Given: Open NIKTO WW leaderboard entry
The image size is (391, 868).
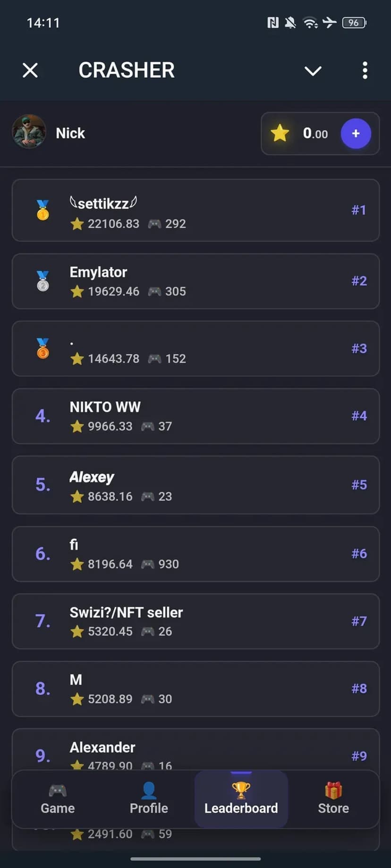Looking at the screenshot, I should [195, 416].
